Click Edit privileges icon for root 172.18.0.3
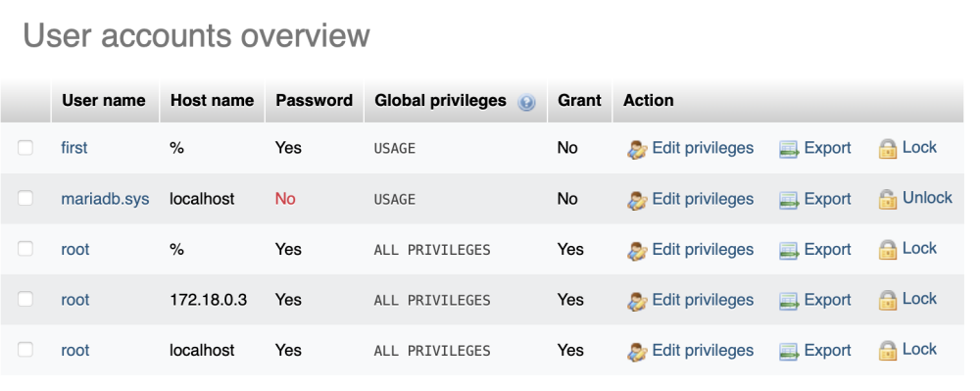Screen dimensions: 980x391 click(x=637, y=301)
